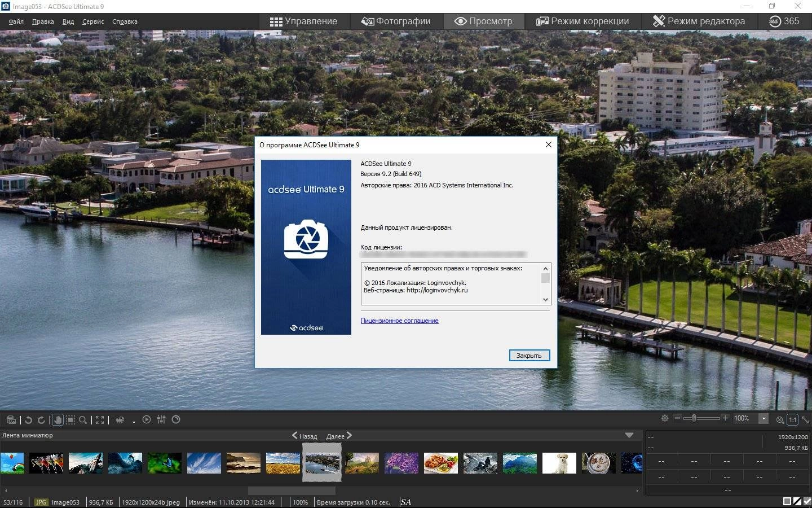Screen dimensions: 812x508
Task: Select the cocktail glasses thumbnail
Action: click(x=46, y=463)
